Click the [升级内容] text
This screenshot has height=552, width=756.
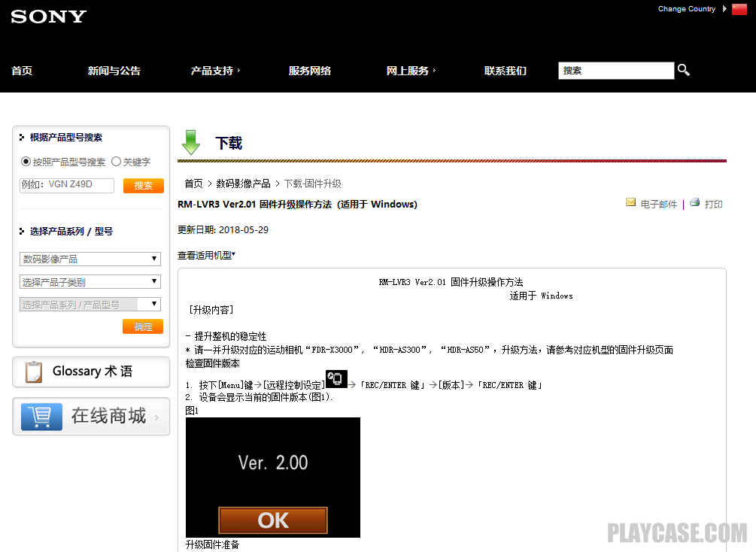point(211,310)
